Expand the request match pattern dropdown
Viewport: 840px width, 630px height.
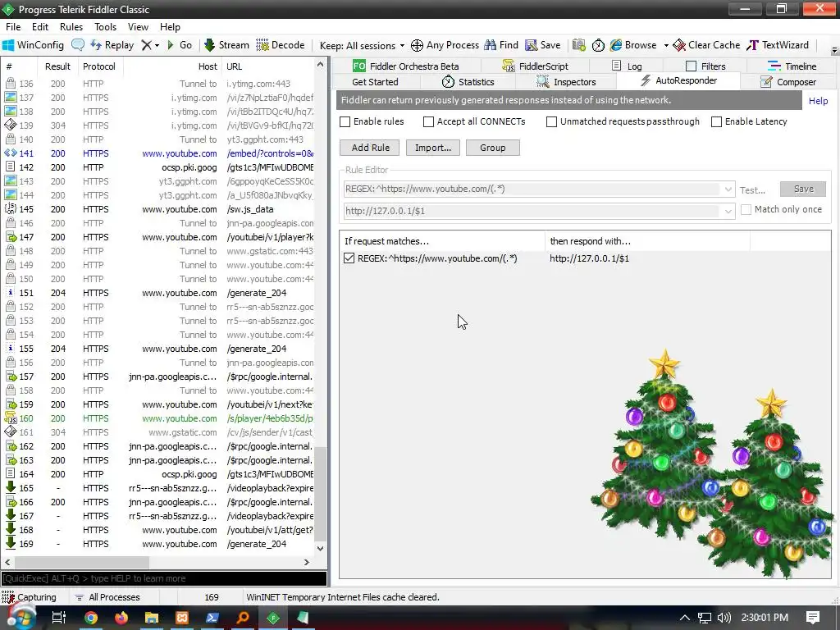click(x=728, y=189)
